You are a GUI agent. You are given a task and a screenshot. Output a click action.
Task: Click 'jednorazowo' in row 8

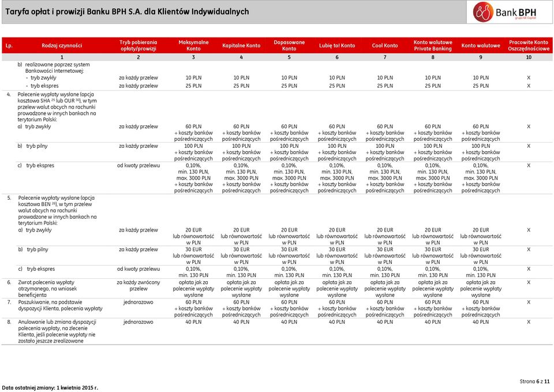pos(138,322)
